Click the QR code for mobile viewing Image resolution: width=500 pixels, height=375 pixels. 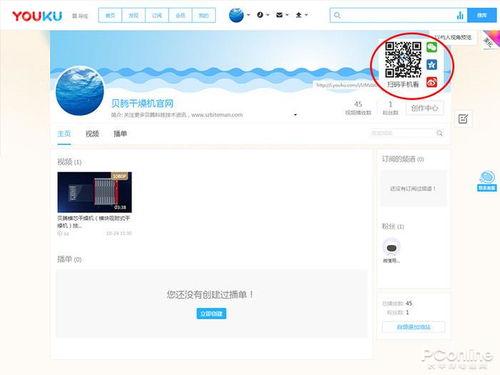403,60
